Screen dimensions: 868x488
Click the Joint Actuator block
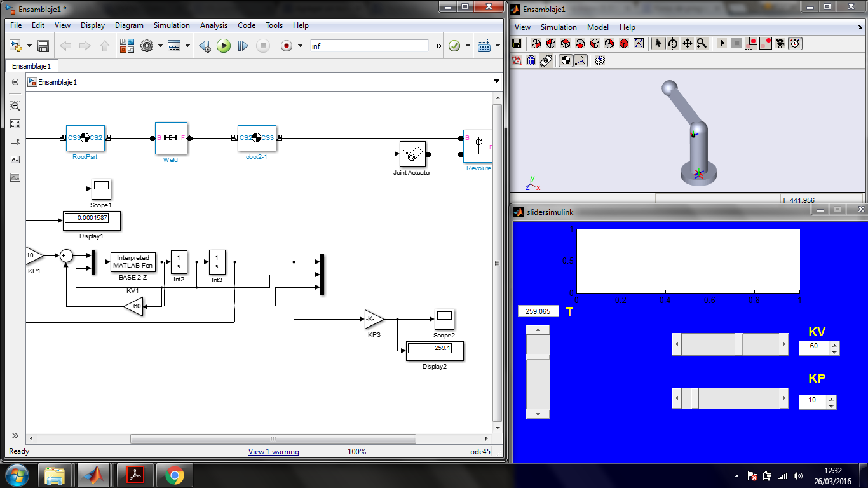(x=412, y=154)
